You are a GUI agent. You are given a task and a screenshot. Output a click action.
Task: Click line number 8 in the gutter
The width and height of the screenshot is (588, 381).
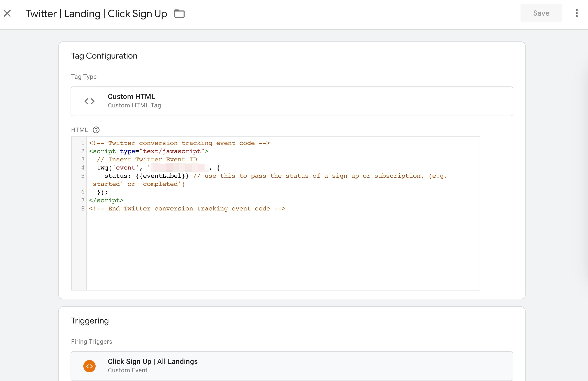tap(83, 209)
